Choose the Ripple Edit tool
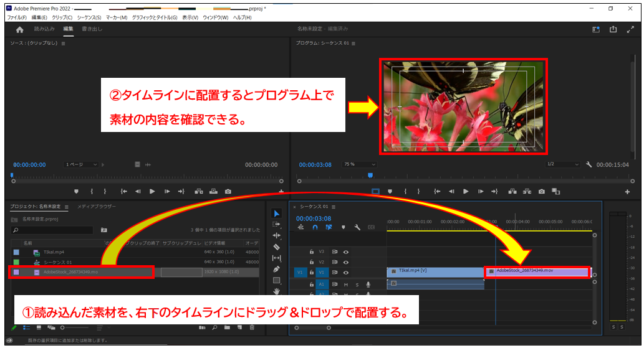 (x=276, y=236)
